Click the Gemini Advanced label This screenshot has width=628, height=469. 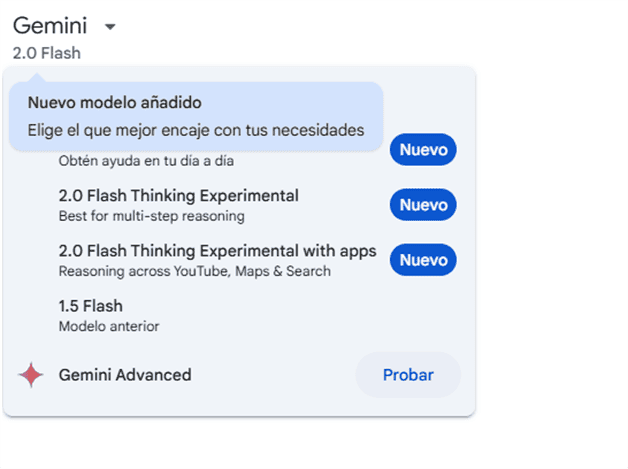(x=125, y=375)
